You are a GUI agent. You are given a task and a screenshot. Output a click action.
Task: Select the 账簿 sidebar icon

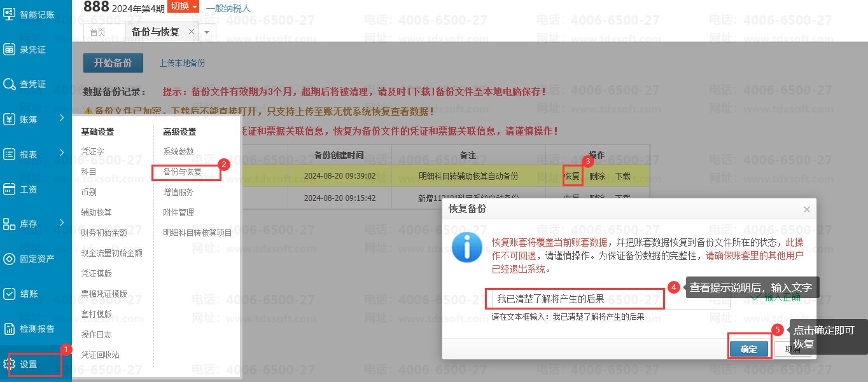(10, 119)
